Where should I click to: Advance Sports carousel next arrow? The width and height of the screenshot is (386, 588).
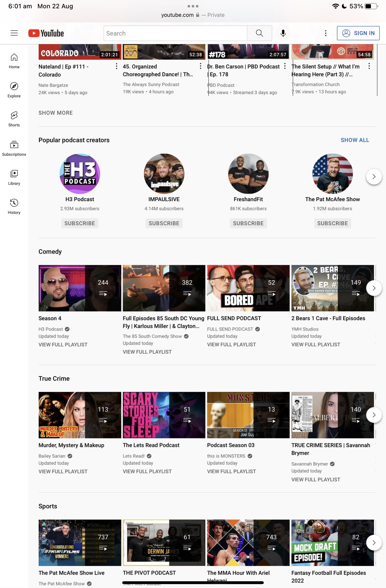(x=374, y=543)
